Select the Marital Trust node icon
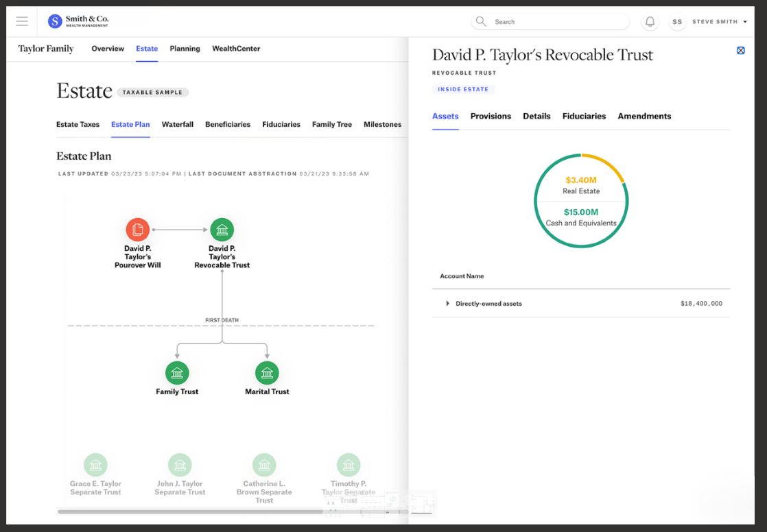767x532 pixels. (x=267, y=373)
